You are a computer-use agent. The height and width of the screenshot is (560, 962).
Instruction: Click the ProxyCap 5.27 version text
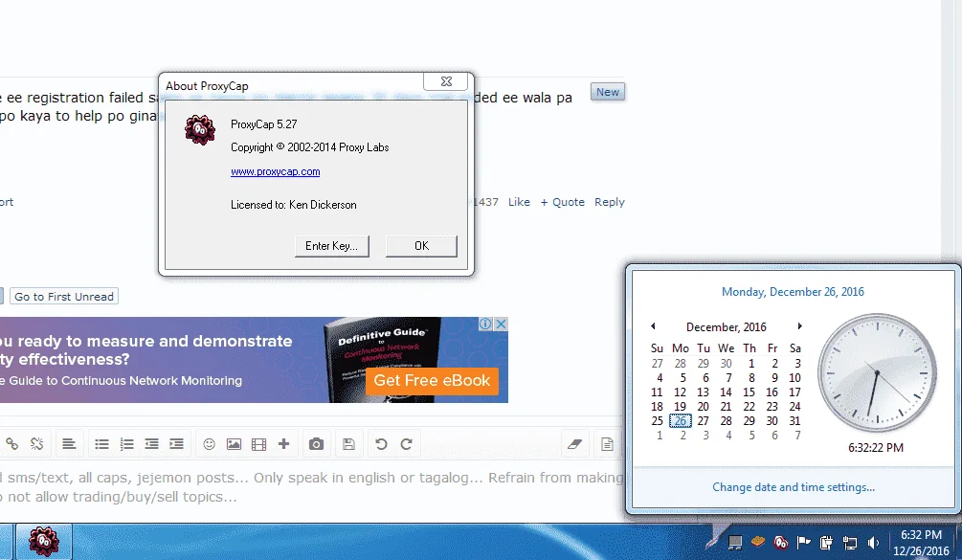(x=264, y=124)
